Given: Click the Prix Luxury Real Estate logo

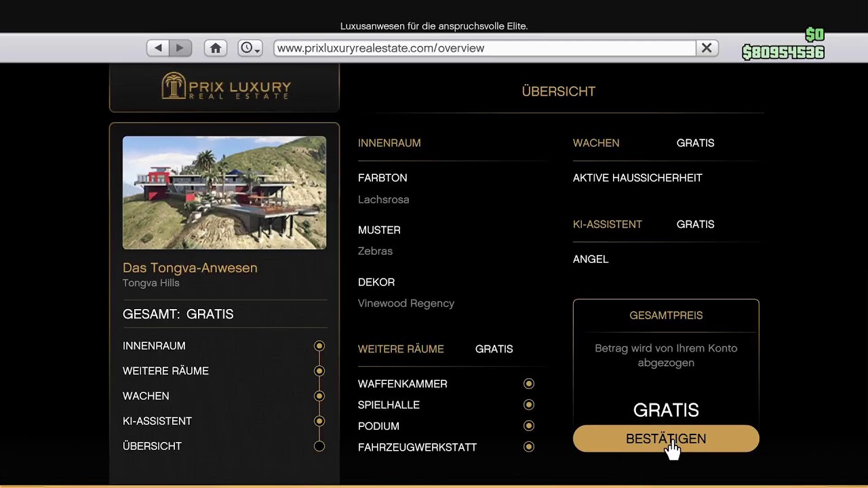Looking at the screenshot, I should pyautogui.click(x=226, y=87).
